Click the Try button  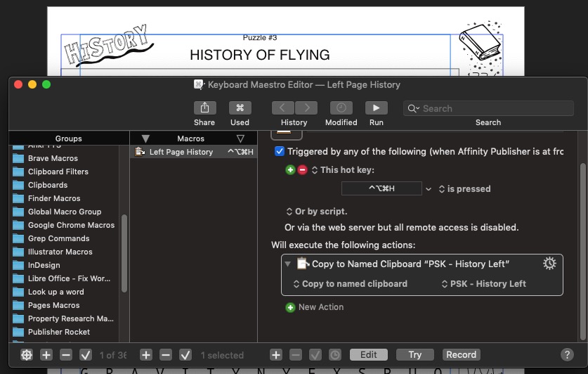click(x=414, y=355)
